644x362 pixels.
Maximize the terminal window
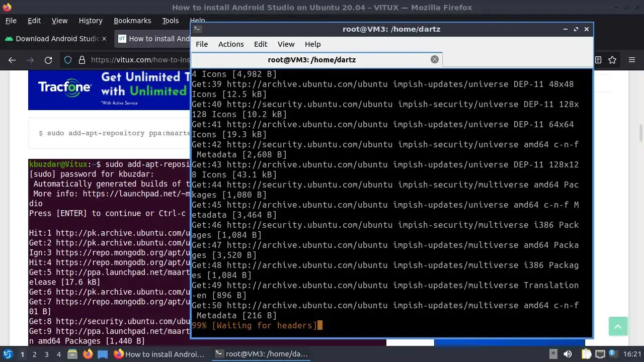point(576,29)
